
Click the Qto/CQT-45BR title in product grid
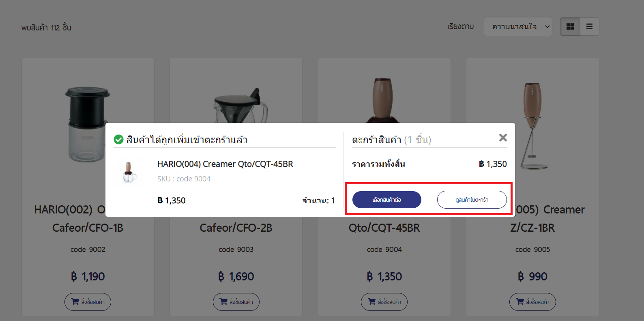(384, 228)
